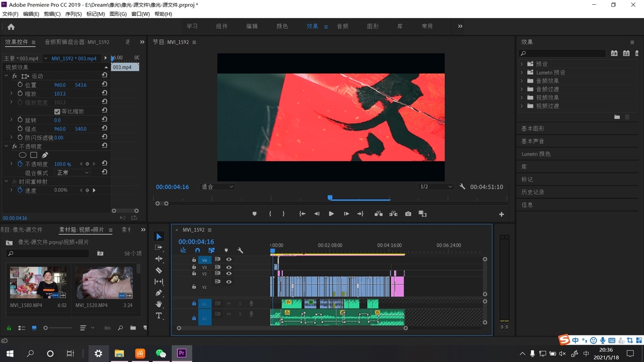The width and height of the screenshot is (644, 362).
Task: Open the Sequence menu
Action: coord(73,14)
